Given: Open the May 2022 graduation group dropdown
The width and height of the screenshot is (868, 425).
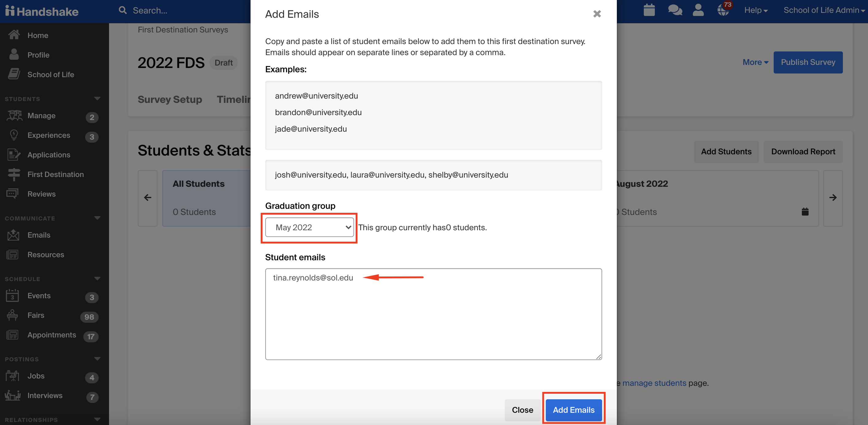Looking at the screenshot, I should click(309, 227).
